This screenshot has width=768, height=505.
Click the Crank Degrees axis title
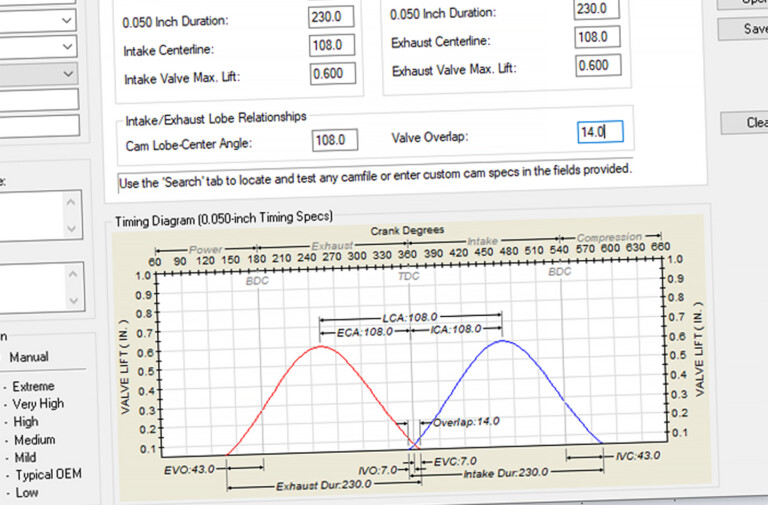(407, 230)
